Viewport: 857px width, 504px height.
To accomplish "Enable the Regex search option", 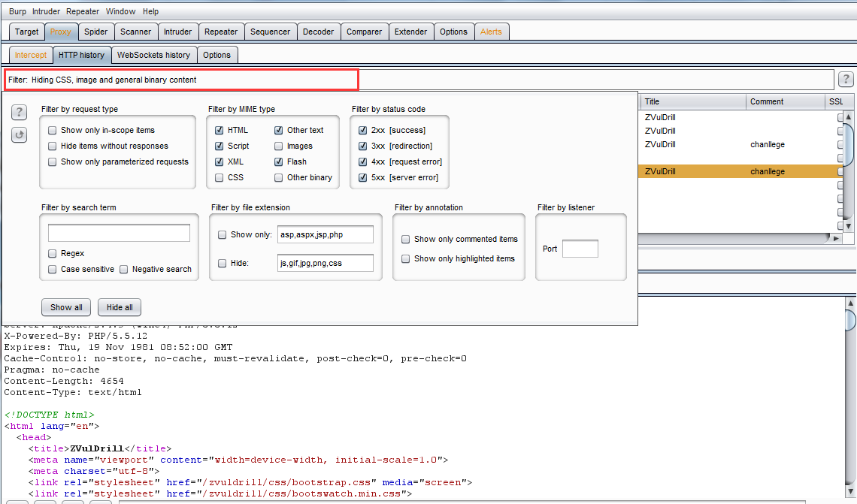I will pyautogui.click(x=53, y=253).
